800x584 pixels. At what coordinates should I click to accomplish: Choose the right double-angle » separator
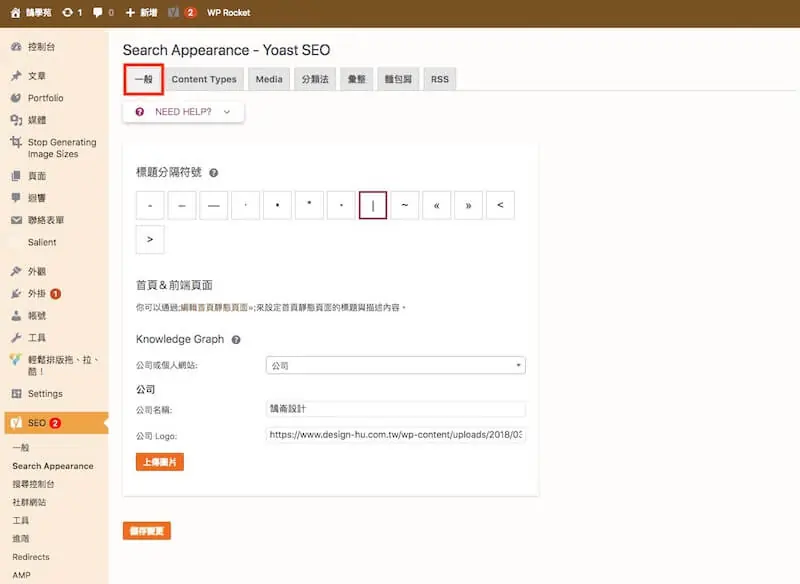[x=468, y=206]
